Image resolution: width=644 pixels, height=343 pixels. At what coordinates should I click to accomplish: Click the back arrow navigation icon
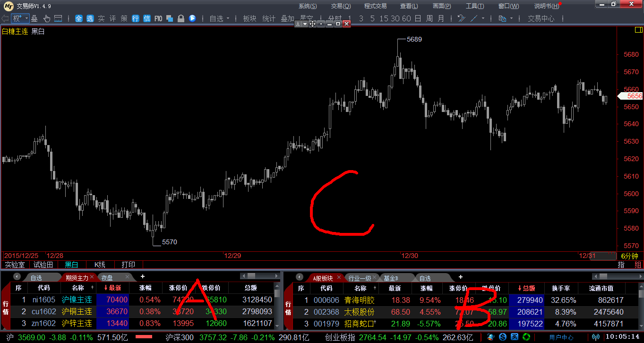pyautogui.click(x=5, y=18)
